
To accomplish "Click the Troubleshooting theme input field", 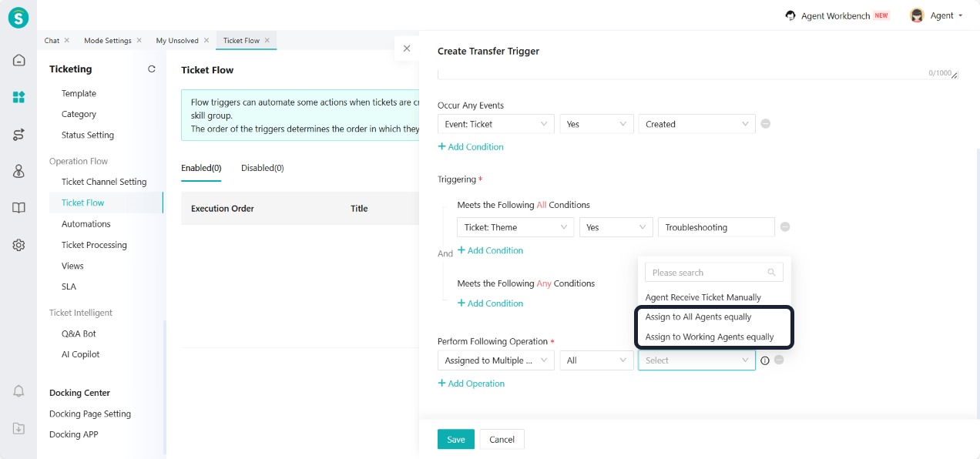I will pos(716,227).
